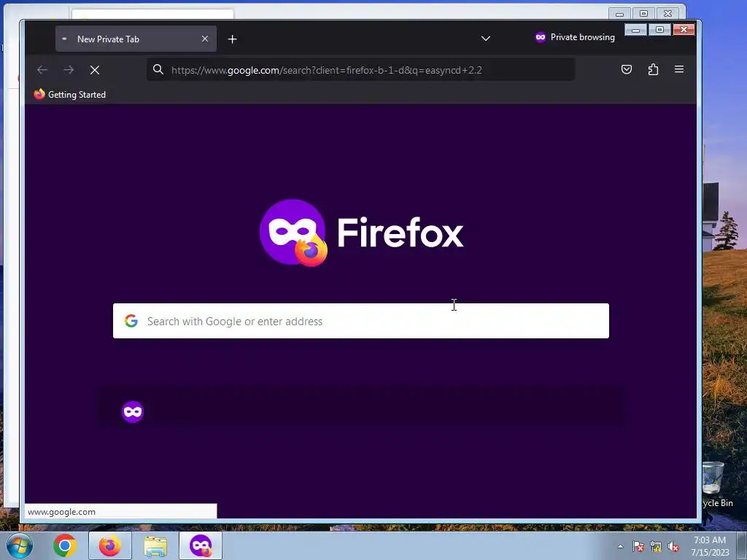The width and height of the screenshot is (747, 560).
Task: Open the Action Center flag icon
Action: [638, 547]
